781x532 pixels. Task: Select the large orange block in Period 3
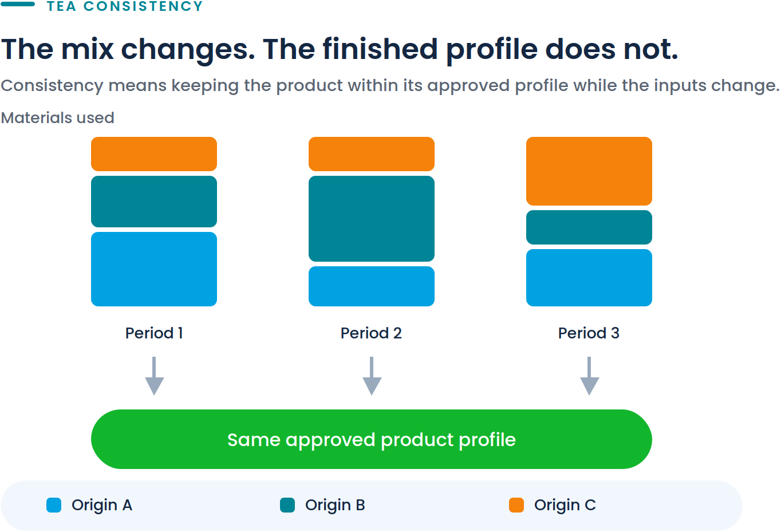(589, 171)
